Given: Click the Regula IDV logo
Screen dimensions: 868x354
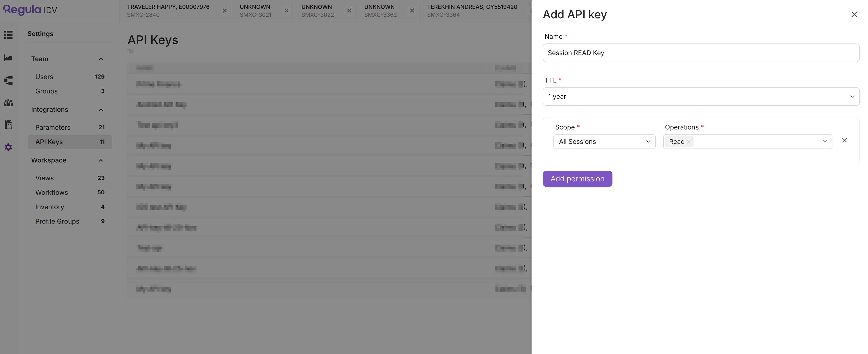Looking at the screenshot, I should (x=30, y=10).
